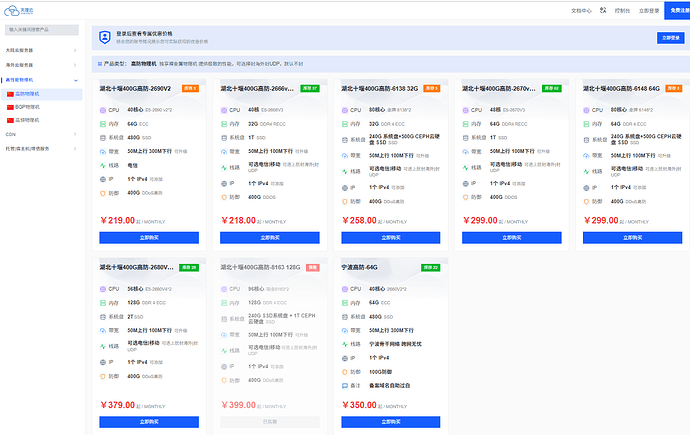Viewport: 690px width, 435px height.
Task: Open the cloud logo home link
Action: coord(18,11)
